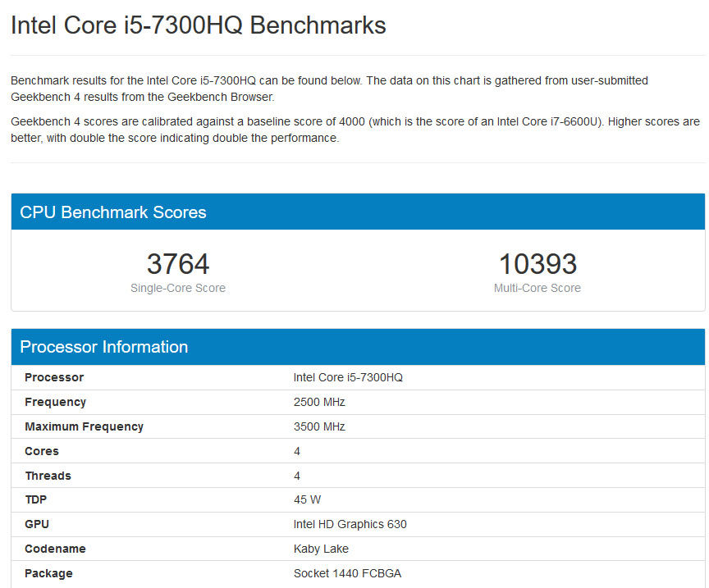Screen dimensions: 709x588
Task: Click the Threads value 4
Action: click(296, 476)
